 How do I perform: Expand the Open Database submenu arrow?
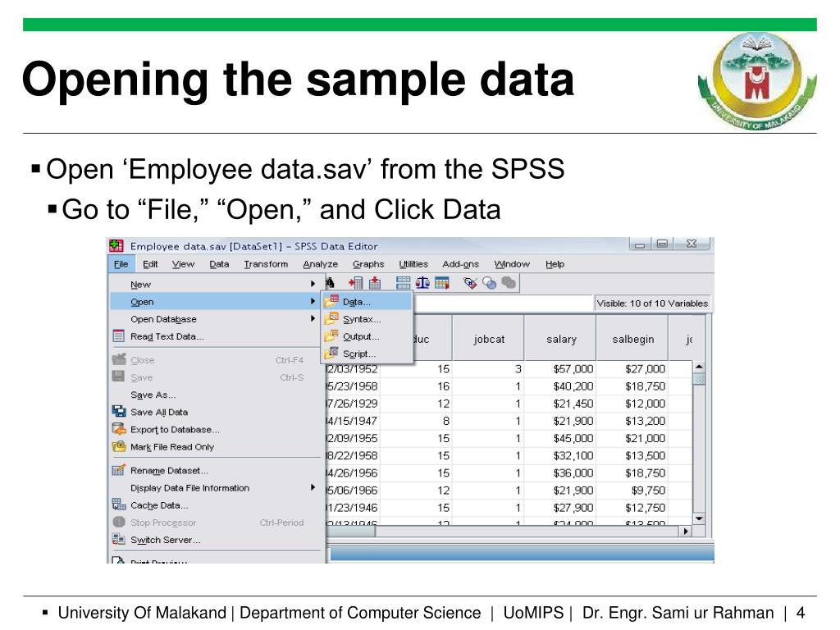point(313,318)
